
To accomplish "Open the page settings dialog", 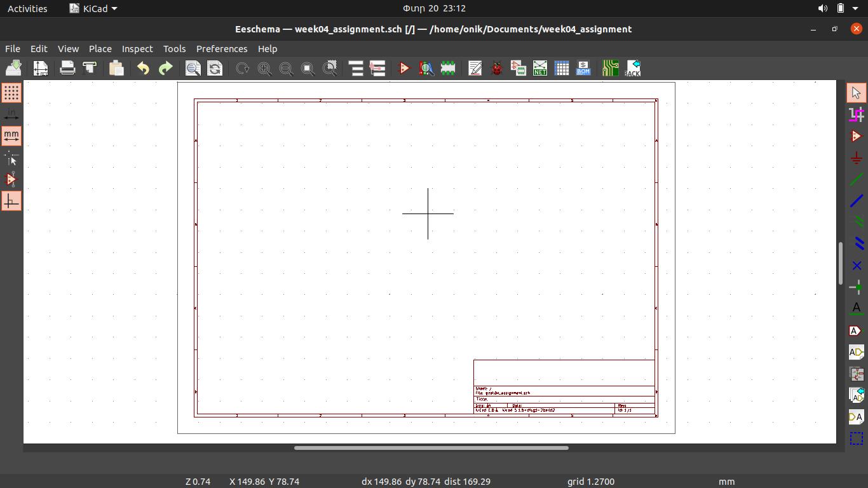I will (x=41, y=68).
